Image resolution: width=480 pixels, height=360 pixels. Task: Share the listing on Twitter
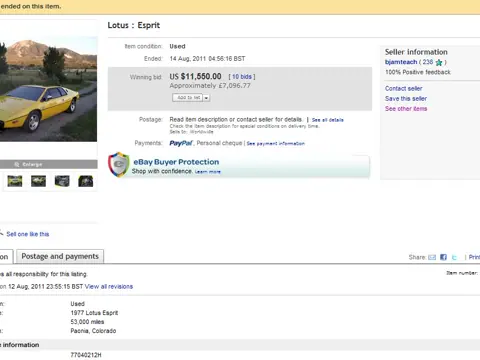[x=454, y=257]
